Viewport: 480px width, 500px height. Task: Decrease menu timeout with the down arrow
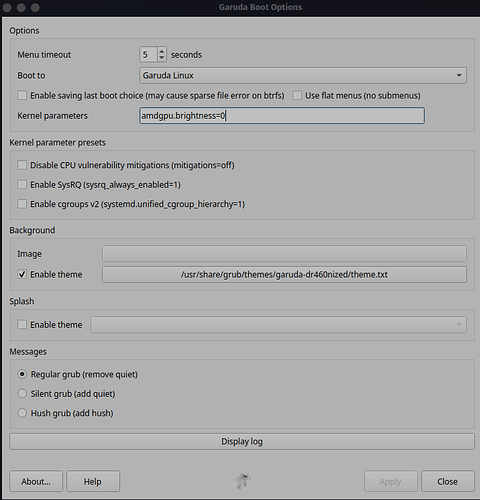point(162,58)
